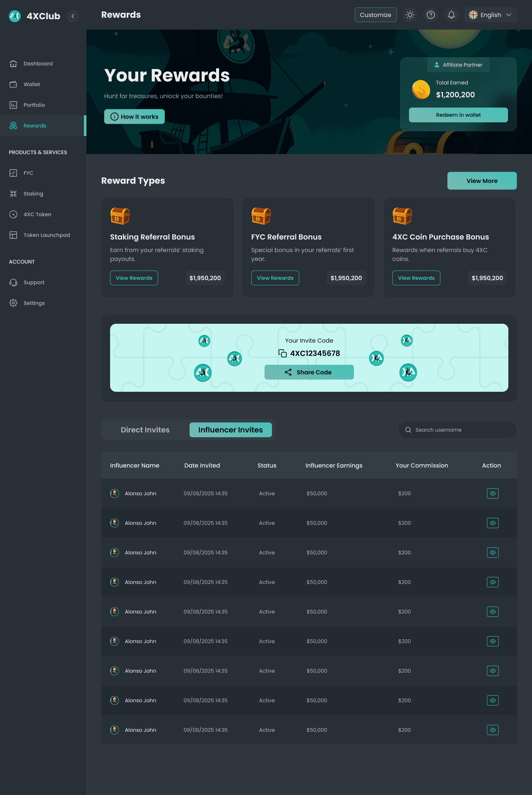The height and width of the screenshot is (795, 532).
Task: Click the Affiliate Partner badge
Action: 458,65
